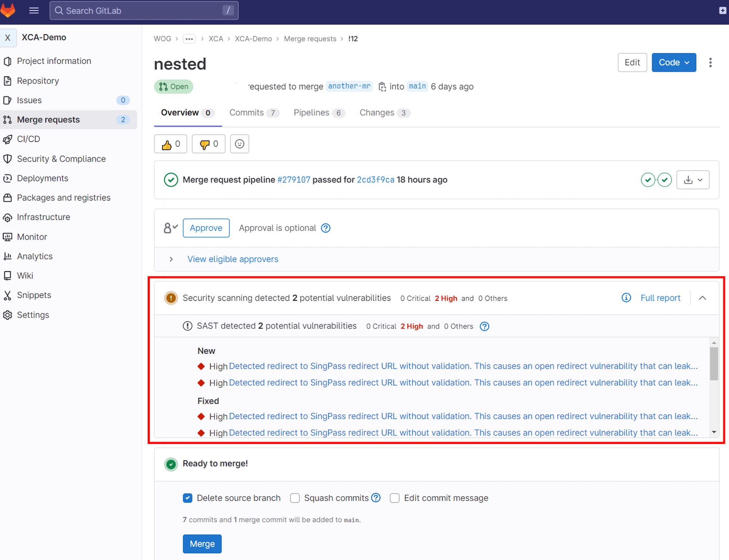This screenshot has height=560, width=729.
Task: Check Edit commit message
Action: point(394,498)
